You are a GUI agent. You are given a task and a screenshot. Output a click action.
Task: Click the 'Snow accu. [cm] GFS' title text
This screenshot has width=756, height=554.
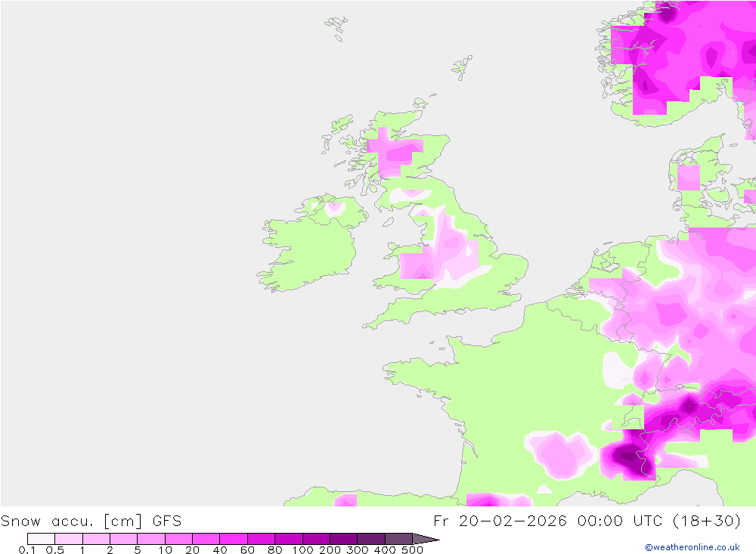pyautogui.click(x=91, y=522)
